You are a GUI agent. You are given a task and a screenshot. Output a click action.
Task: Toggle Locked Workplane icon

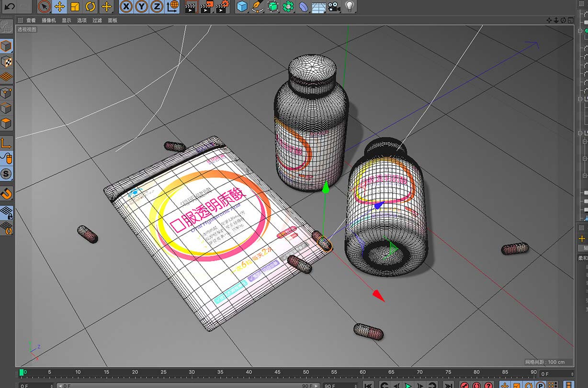coord(6,212)
